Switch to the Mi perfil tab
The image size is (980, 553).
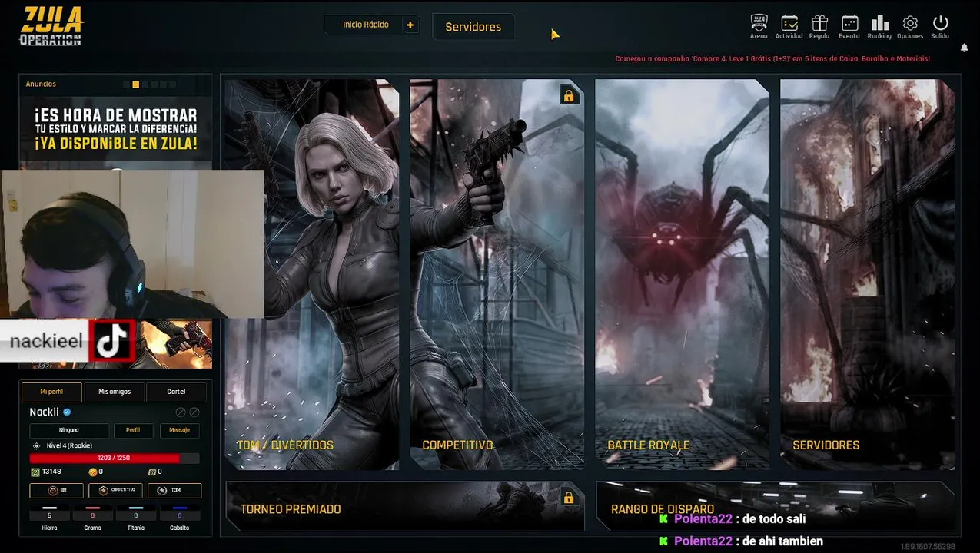tap(51, 392)
